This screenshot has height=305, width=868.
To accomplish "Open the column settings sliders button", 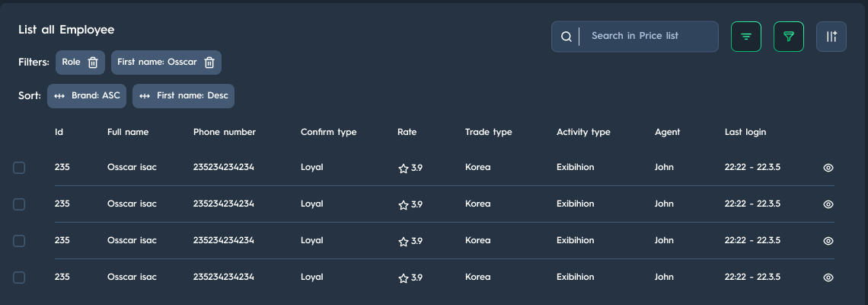I will tap(831, 37).
